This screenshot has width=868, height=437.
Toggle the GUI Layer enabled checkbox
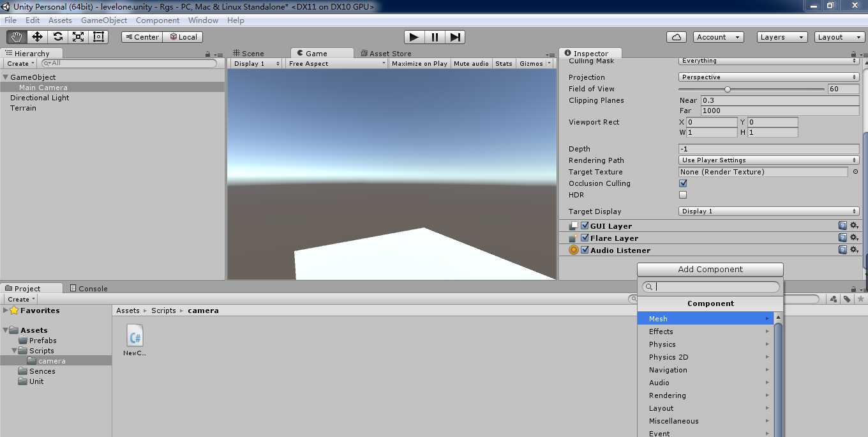(x=585, y=226)
